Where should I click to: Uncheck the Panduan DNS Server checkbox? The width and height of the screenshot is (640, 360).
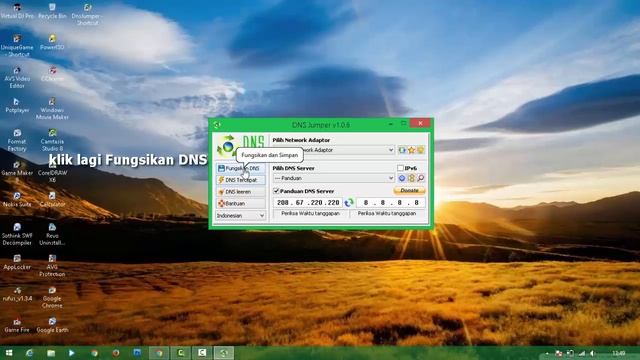click(276, 191)
